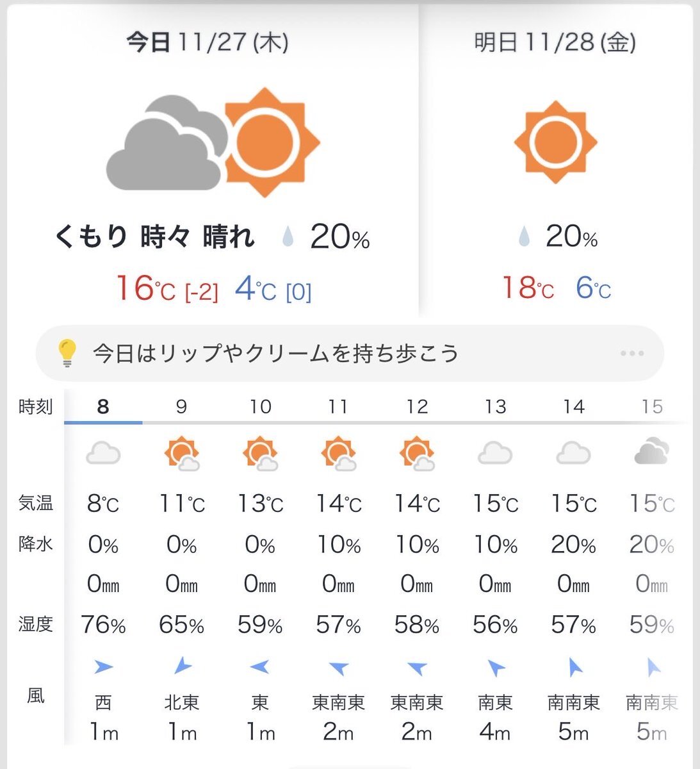Image resolution: width=700 pixels, height=769 pixels.
Task: Select the 8 o'clock hour tab
Action: tap(103, 406)
